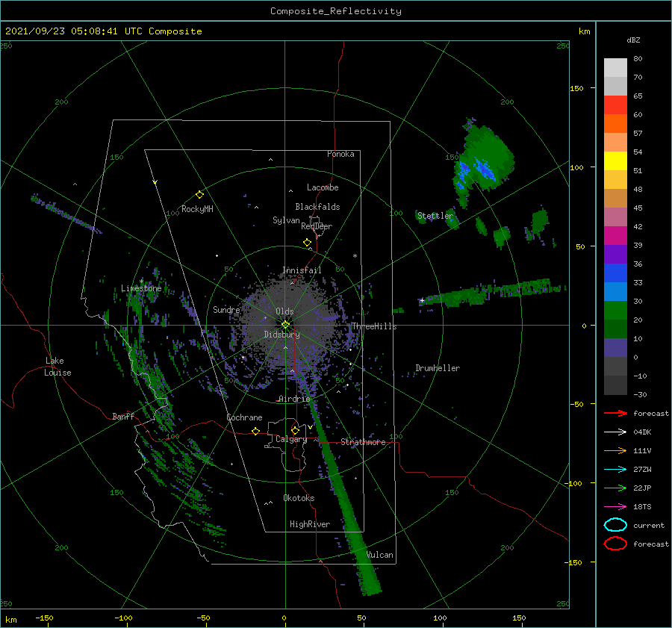Click the white plus marker east of ThreeHills
This screenshot has height=628, width=672.
(x=422, y=300)
